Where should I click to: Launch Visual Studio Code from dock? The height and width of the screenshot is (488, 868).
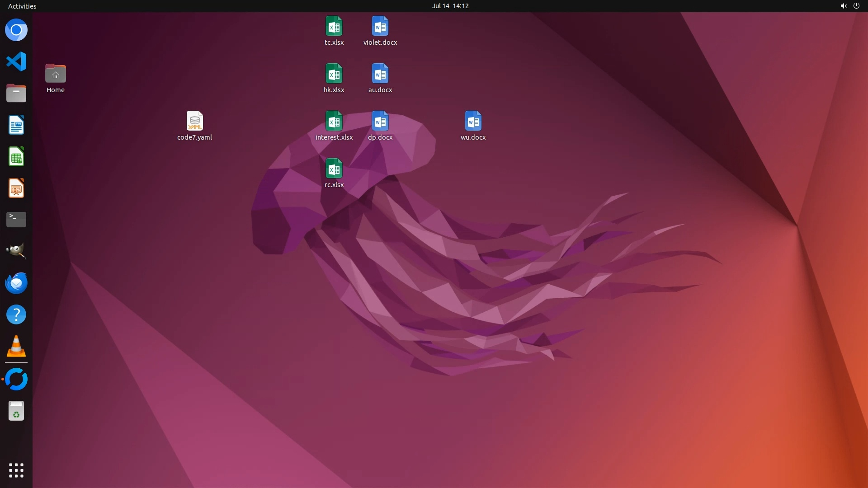(x=16, y=61)
